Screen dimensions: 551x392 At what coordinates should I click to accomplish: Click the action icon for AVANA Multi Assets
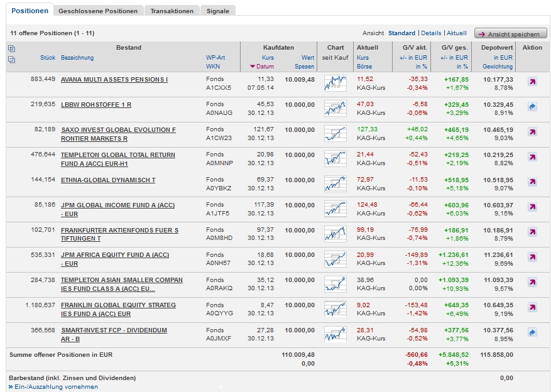(532, 82)
